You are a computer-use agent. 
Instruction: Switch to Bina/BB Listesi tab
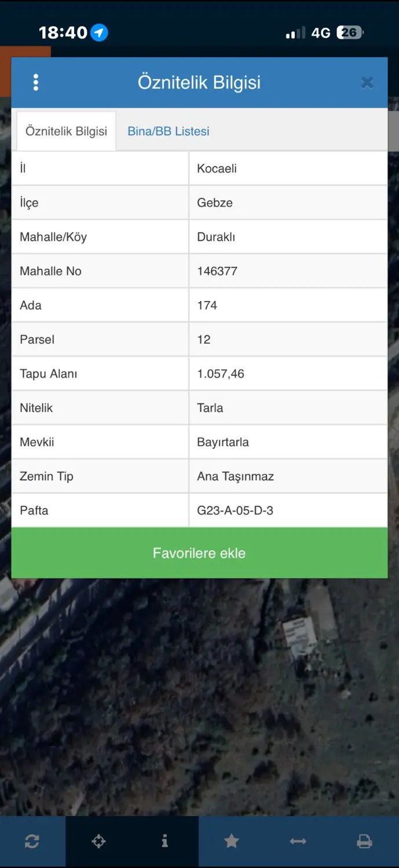[169, 131]
